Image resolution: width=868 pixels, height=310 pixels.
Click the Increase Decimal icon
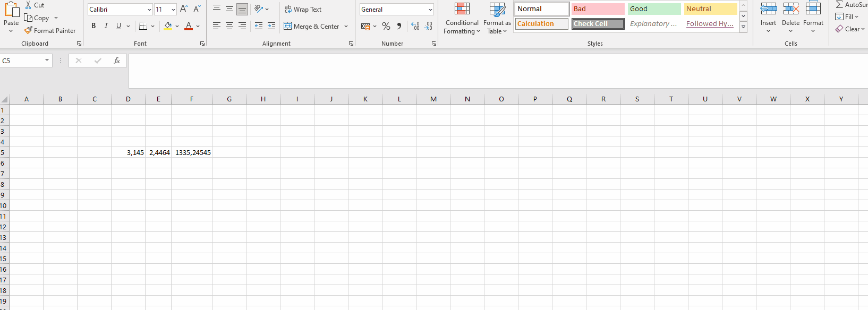[415, 26]
